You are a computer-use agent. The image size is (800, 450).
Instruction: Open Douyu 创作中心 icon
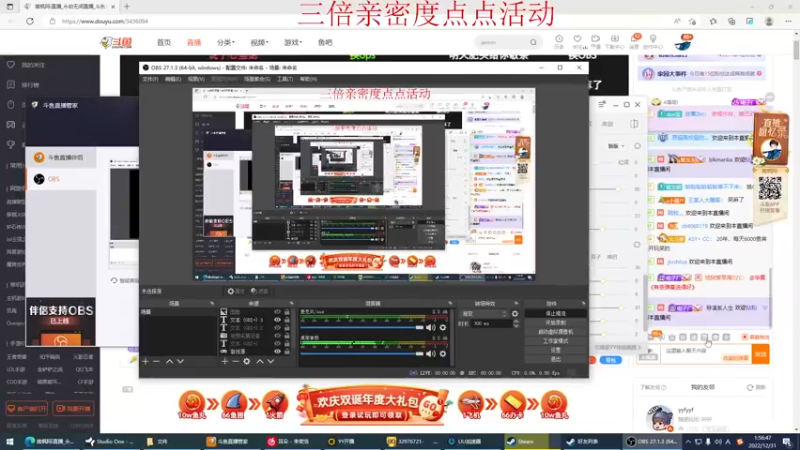point(653,42)
